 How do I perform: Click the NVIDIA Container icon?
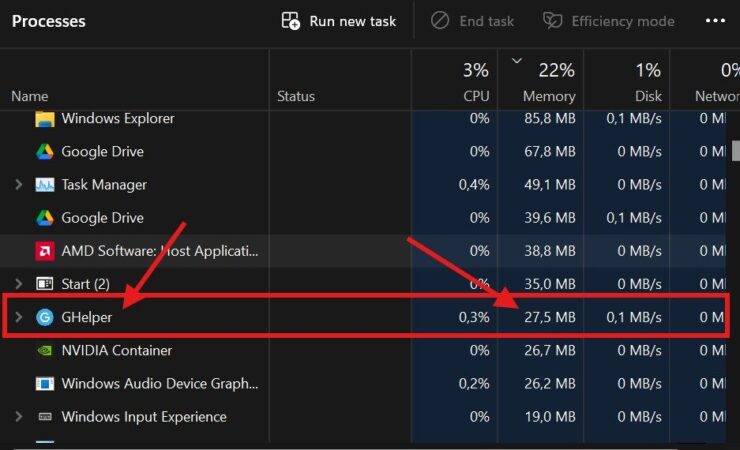45,350
